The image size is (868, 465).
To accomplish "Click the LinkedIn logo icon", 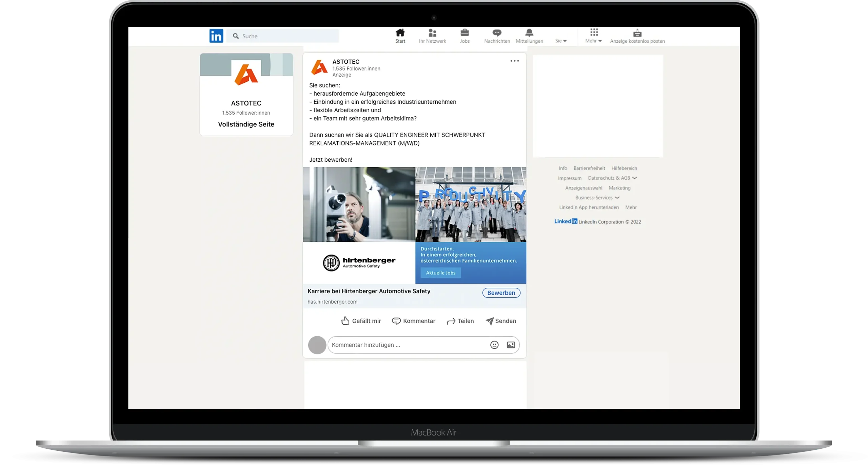I will coord(216,36).
